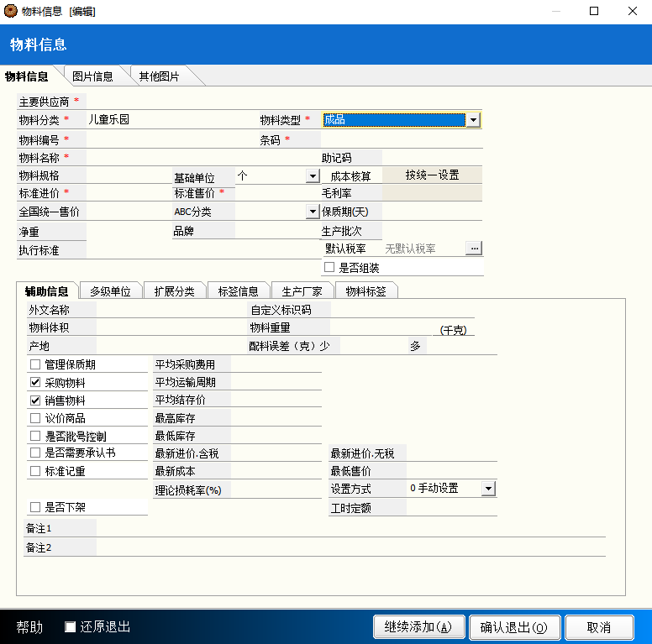Click 备注1 input field
The image size is (652, 644).
click(x=351, y=528)
